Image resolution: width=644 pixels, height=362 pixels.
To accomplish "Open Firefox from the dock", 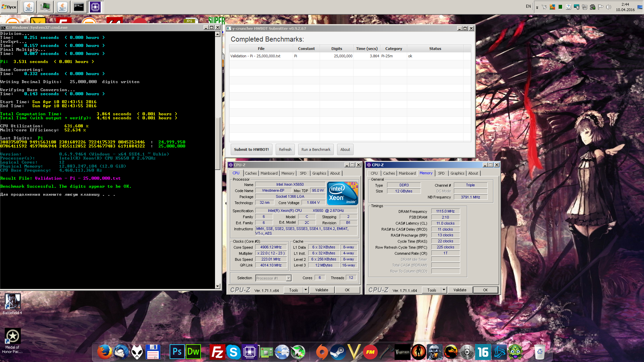I will (105, 352).
